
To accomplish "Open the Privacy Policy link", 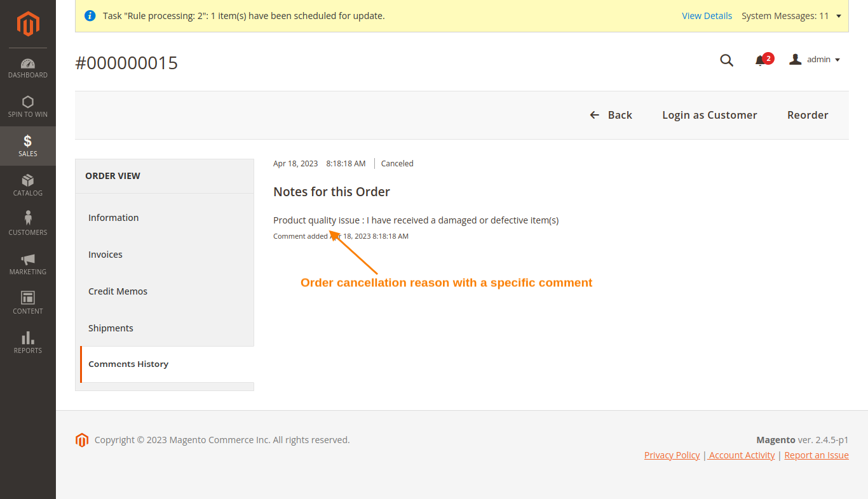I will tap(672, 455).
